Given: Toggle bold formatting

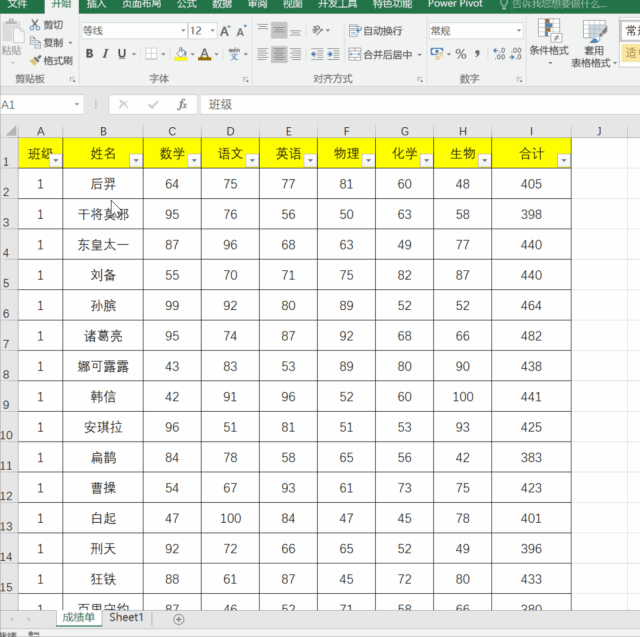Looking at the screenshot, I should pyautogui.click(x=89, y=54).
